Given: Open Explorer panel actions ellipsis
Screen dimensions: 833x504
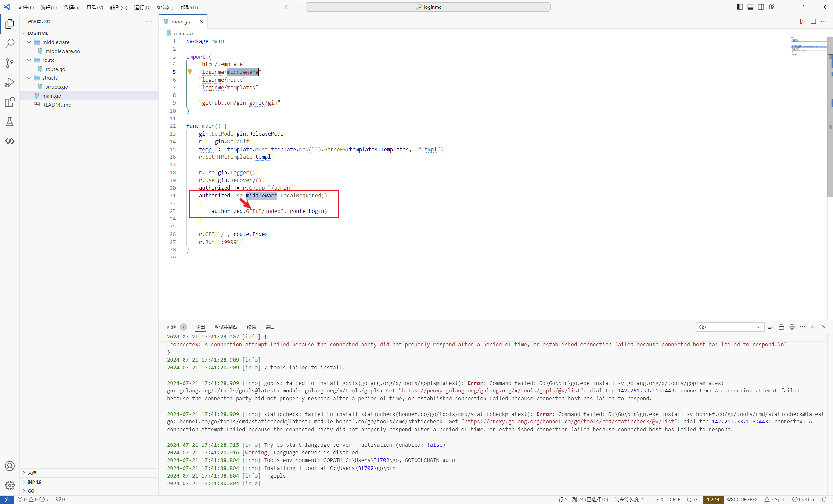Looking at the screenshot, I should 149,21.
